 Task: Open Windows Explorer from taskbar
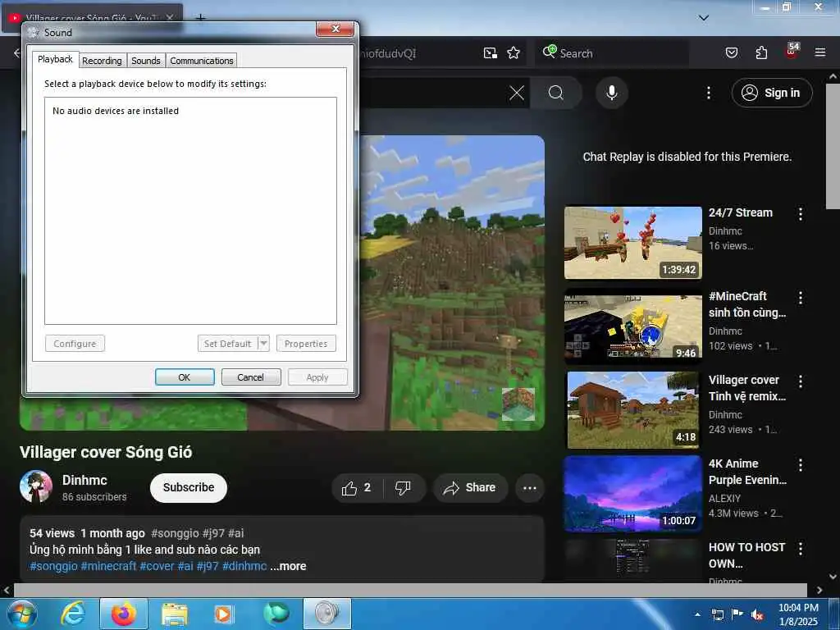coord(175,614)
